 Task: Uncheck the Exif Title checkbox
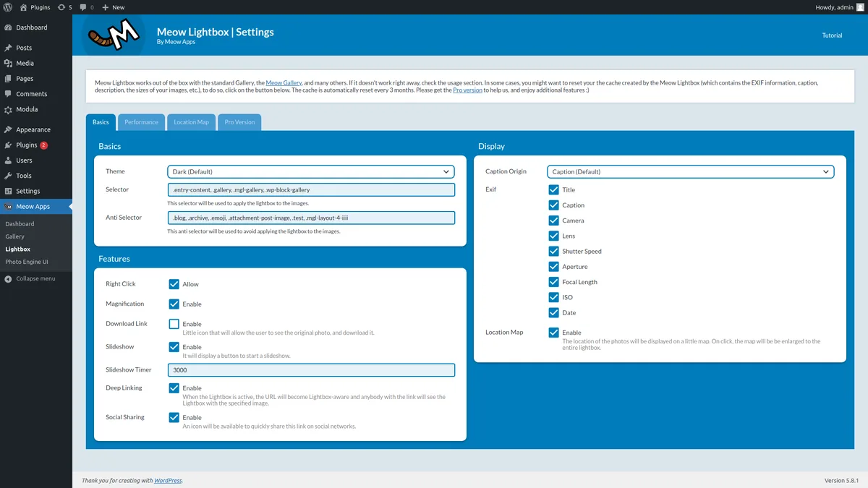(553, 189)
